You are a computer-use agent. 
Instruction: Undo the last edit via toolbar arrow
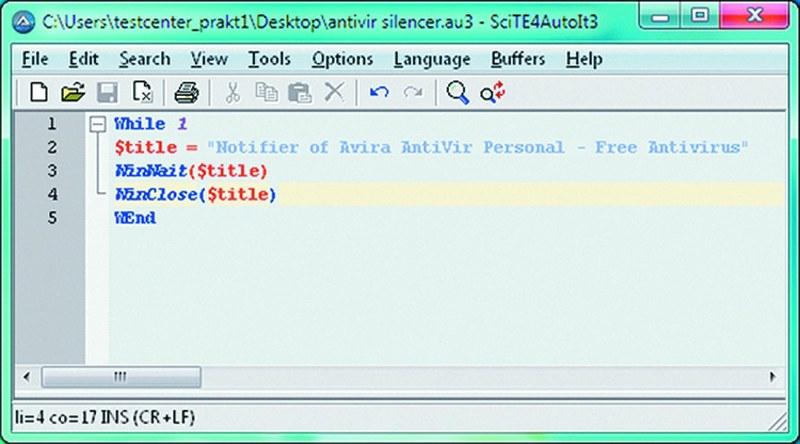pos(379,93)
